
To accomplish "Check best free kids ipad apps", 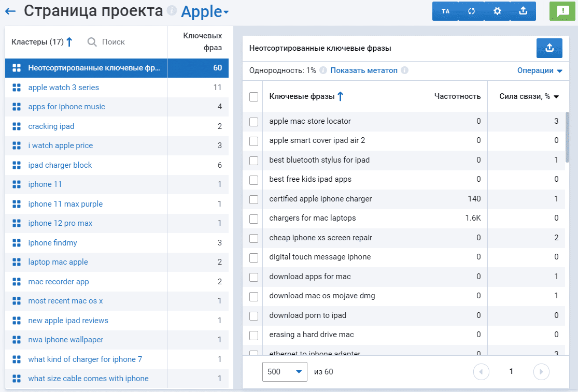I will [x=253, y=180].
